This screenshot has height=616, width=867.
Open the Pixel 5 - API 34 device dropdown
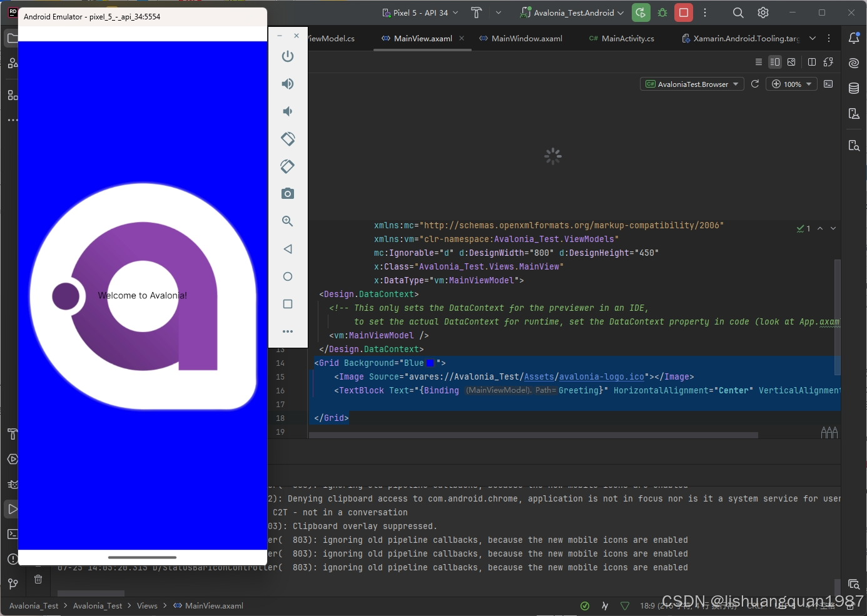click(x=420, y=13)
